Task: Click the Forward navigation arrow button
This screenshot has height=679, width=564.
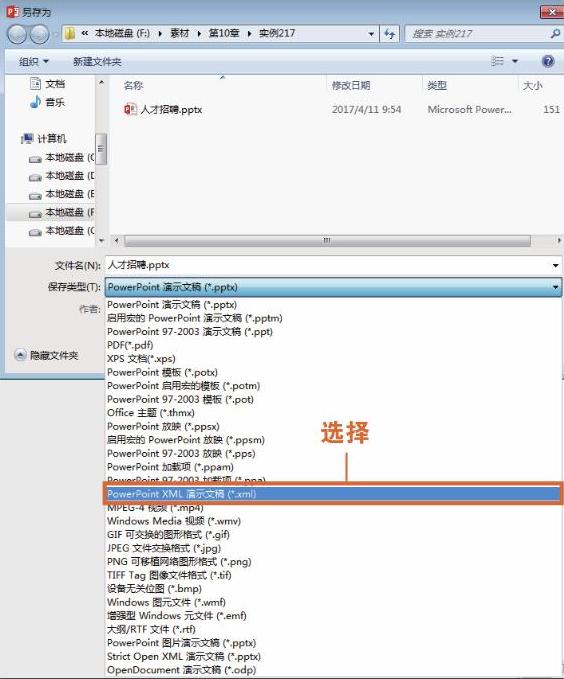Action: [x=39, y=34]
